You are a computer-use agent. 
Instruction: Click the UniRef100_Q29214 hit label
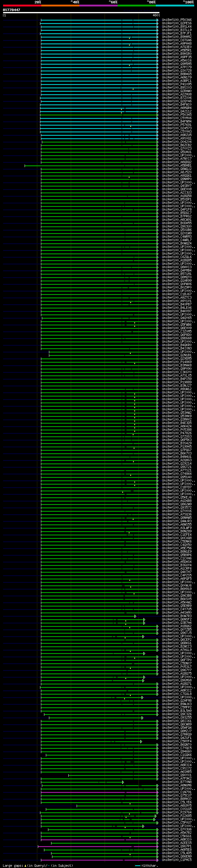(176, 463)
